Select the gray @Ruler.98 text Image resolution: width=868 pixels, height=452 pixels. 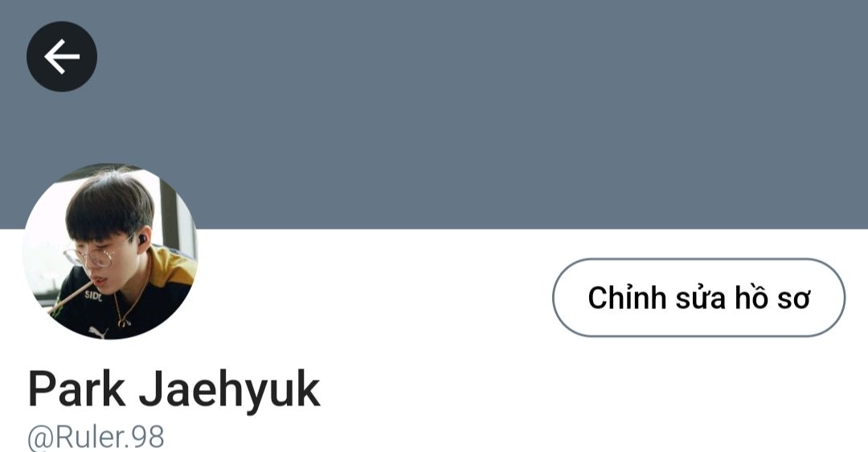[96, 438]
